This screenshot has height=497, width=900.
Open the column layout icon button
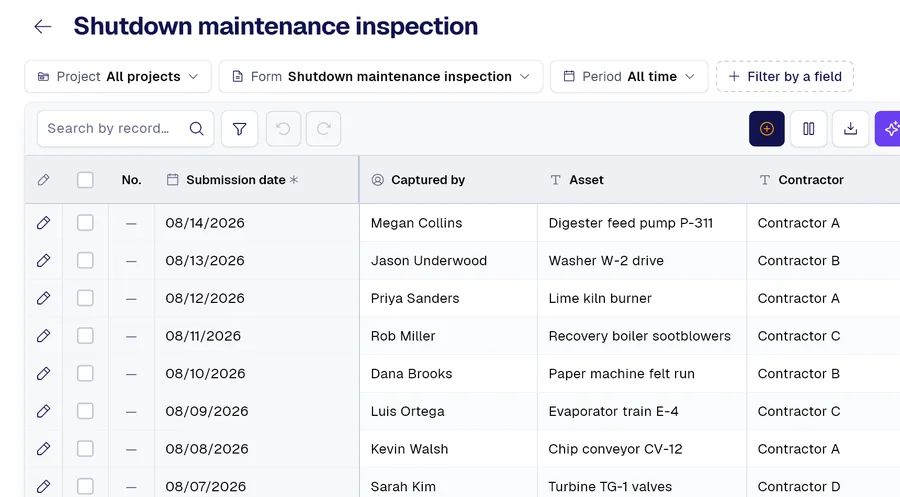click(x=808, y=129)
